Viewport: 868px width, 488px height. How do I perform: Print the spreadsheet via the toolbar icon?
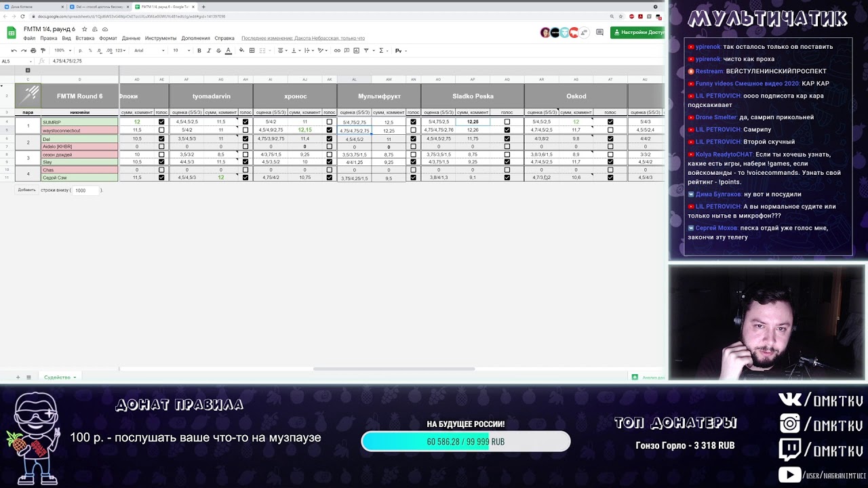point(33,50)
